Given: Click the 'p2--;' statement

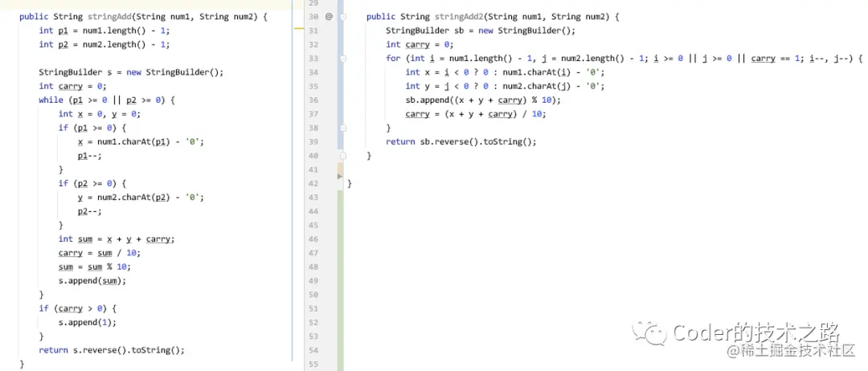Looking at the screenshot, I should (x=90, y=211).
